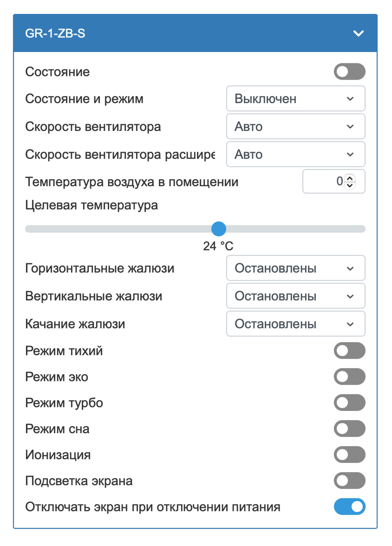Screen dimensions: 392x546
Task: Disable Отключать экран при отключении питания
Action: click(x=349, y=507)
